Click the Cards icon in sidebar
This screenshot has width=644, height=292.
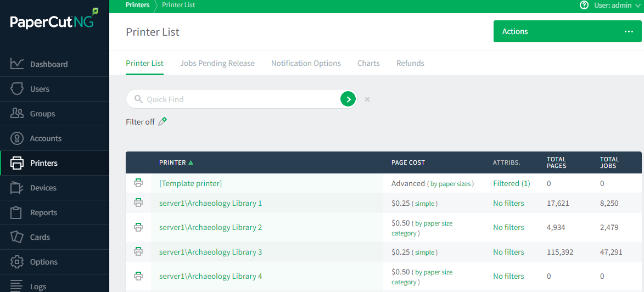(17, 237)
